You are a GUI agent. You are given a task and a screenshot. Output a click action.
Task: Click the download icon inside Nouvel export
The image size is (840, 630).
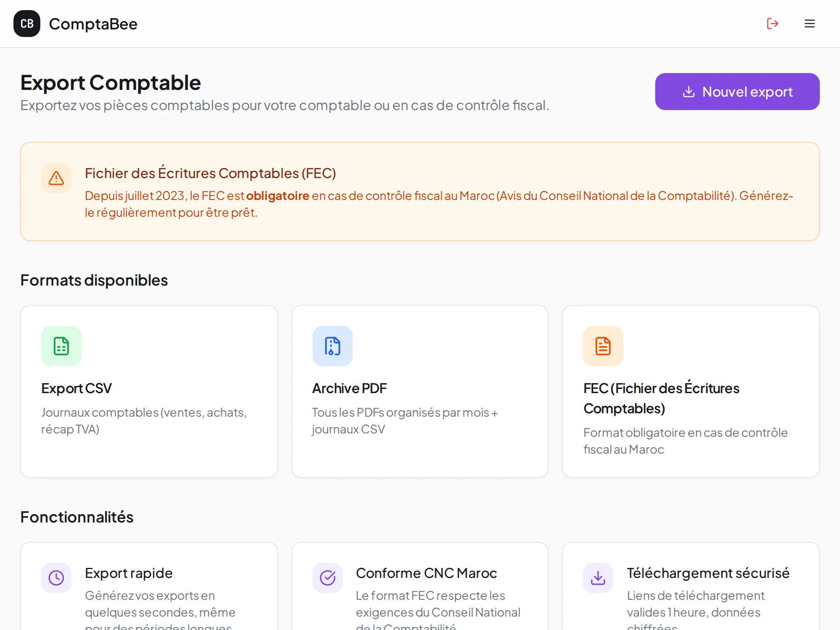pos(689,92)
